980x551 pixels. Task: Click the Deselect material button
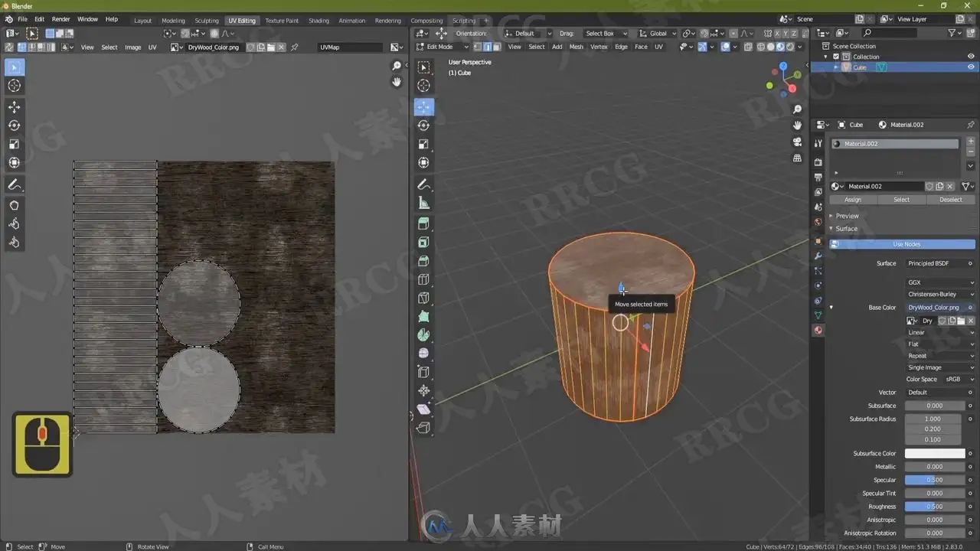coord(950,200)
